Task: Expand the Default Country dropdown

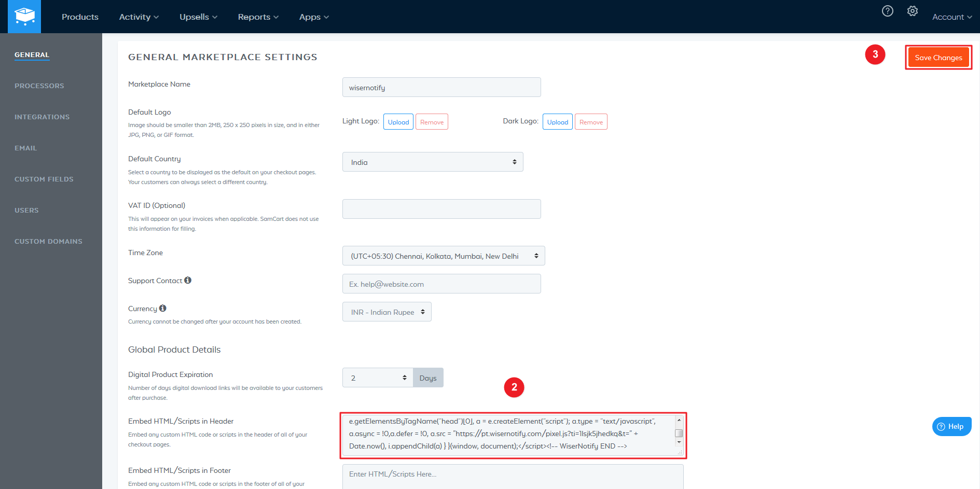Action: 432,162
